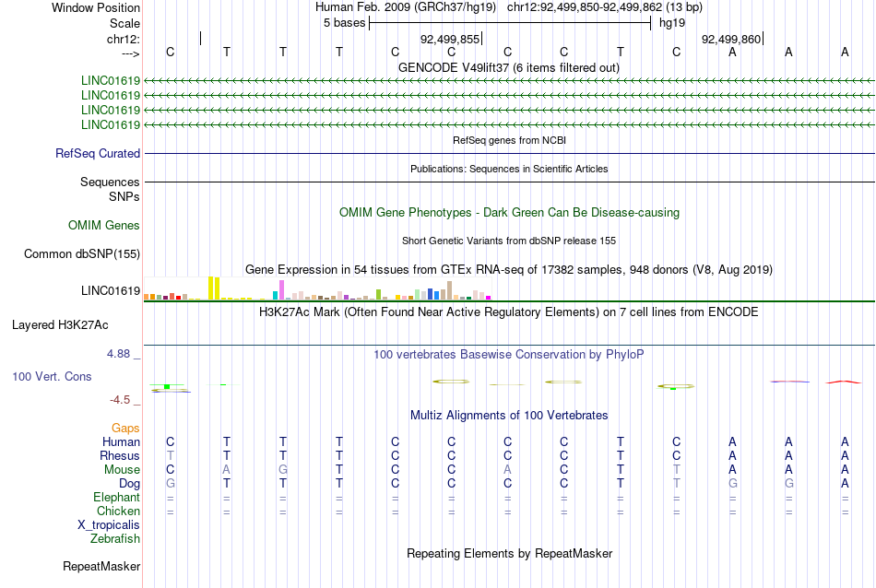Click the tall violet bar in GTEx chart
The height and width of the screenshot is (588, 876).
pyautogui.click(x=281, y=289)
